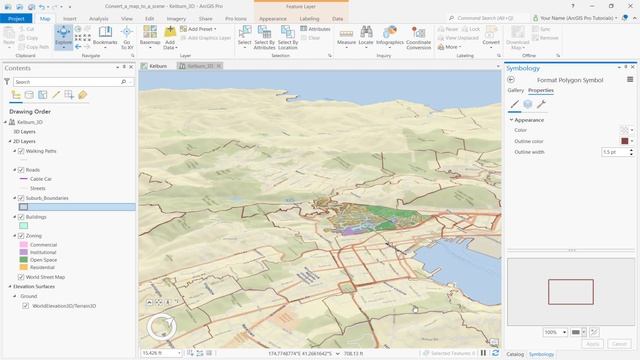The image size is (640, 360).
Task: Open the Color dropdown arrow
Action: coord(632,130)
